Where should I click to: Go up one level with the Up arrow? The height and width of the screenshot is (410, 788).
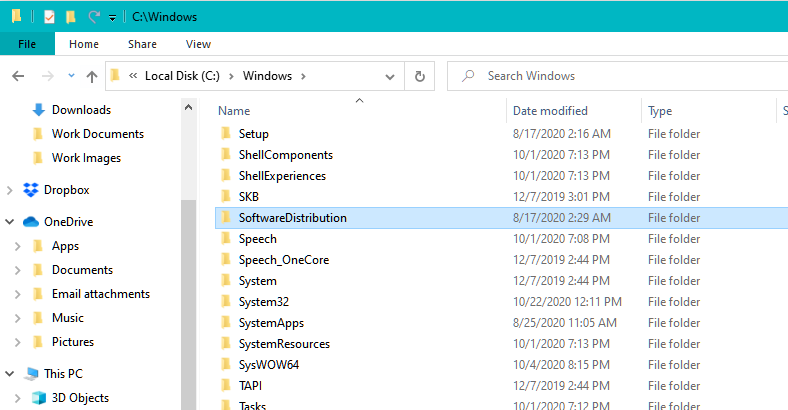click(91, 76)
